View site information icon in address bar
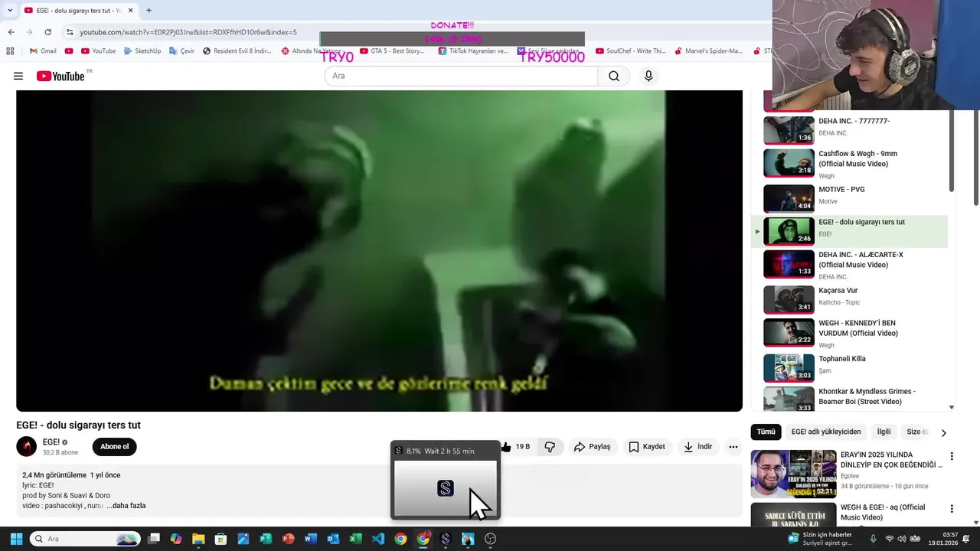 (70, 32)
